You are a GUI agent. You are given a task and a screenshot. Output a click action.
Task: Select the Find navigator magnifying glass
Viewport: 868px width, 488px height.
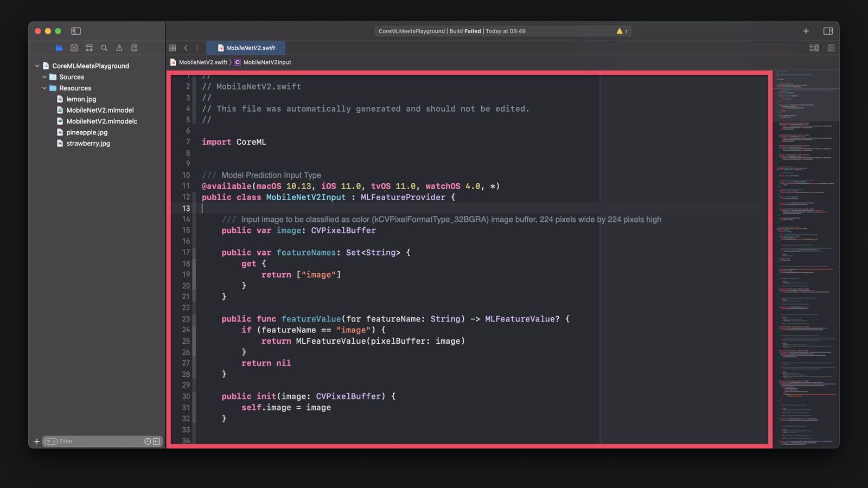click(104, 48)
